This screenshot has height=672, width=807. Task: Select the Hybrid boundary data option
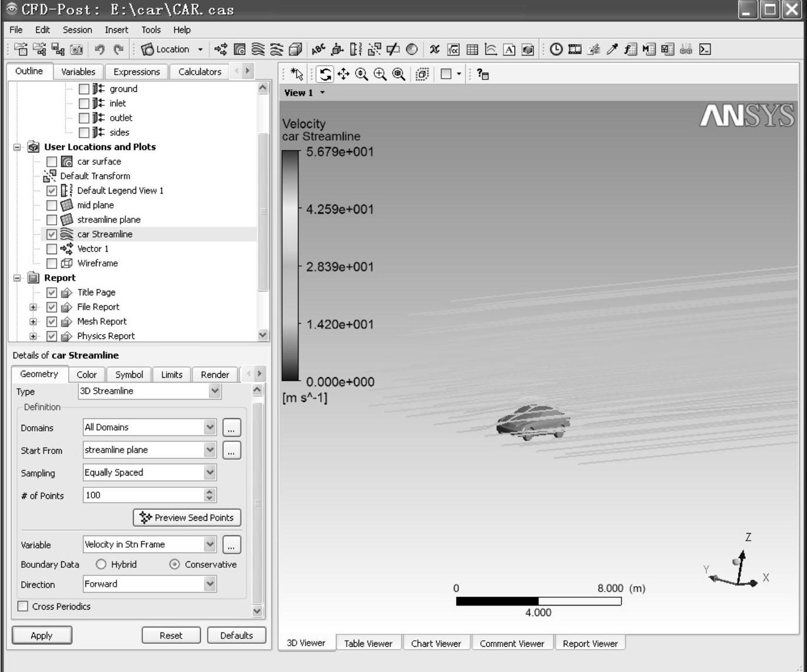(101, 564)
